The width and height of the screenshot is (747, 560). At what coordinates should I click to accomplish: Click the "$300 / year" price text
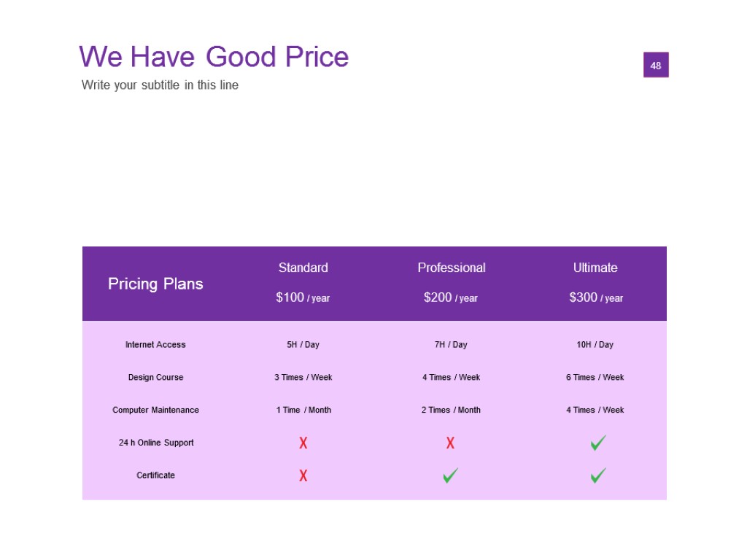[596, 297]
